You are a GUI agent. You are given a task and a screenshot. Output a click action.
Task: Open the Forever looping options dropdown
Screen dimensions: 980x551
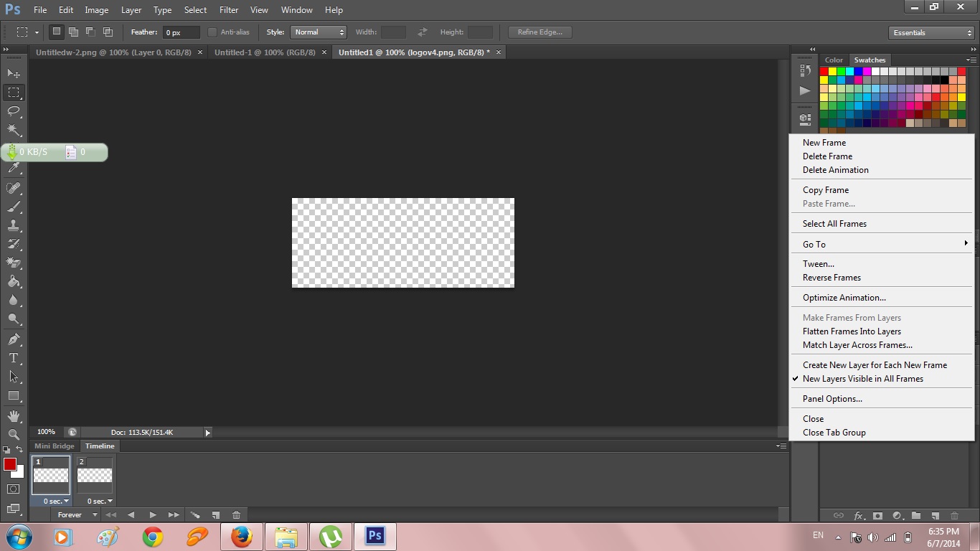pyautogui.click(x=77, y=515)
